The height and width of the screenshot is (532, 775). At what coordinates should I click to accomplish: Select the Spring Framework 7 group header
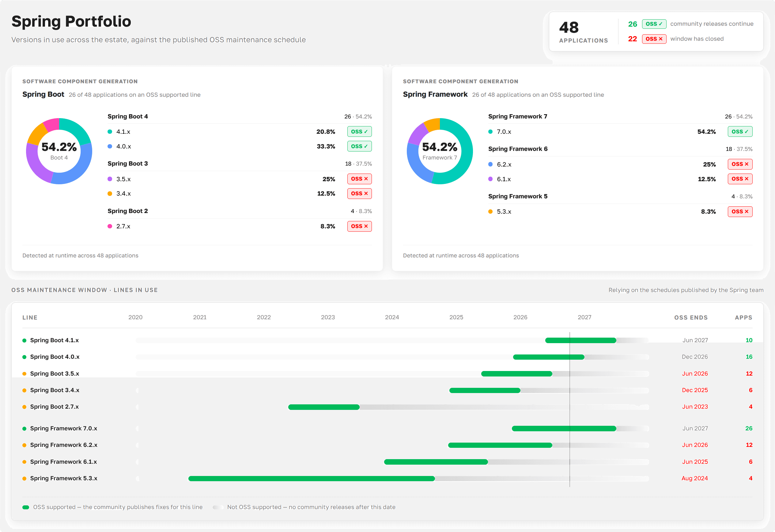620,116
